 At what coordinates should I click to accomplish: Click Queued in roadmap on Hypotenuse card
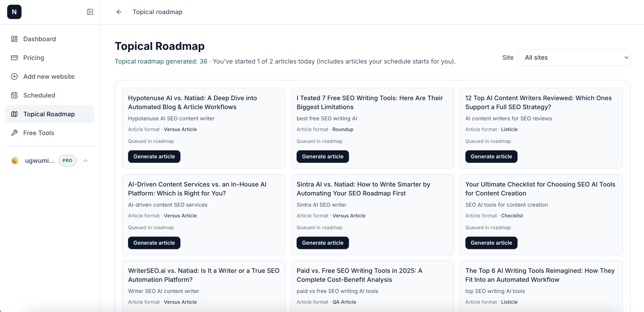tap(151, 141)
